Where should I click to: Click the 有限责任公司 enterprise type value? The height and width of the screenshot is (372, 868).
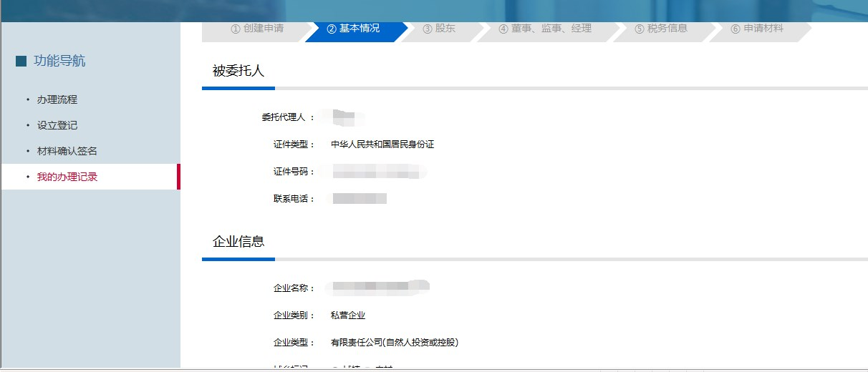394,343
